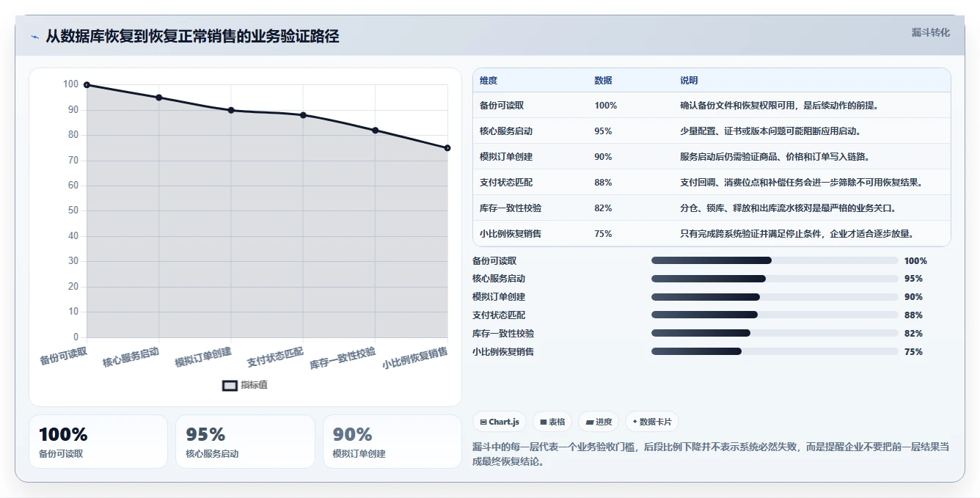The width and height of the screenshot is (980, 498).
Task: Select the 小比例恢复销售 table row name
Action: pyautogui.click(x=511, y=234)
